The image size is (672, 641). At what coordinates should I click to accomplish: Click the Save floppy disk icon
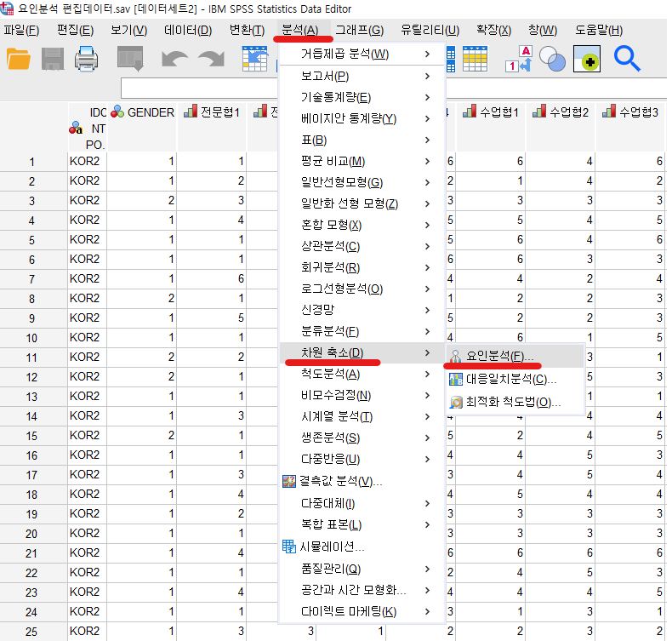click(53, 60)
